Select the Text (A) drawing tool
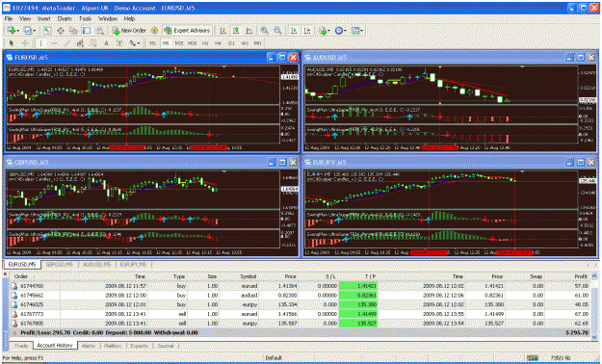Image resolution: width=602 pixels, height=364 pixels. coord(106,43)
